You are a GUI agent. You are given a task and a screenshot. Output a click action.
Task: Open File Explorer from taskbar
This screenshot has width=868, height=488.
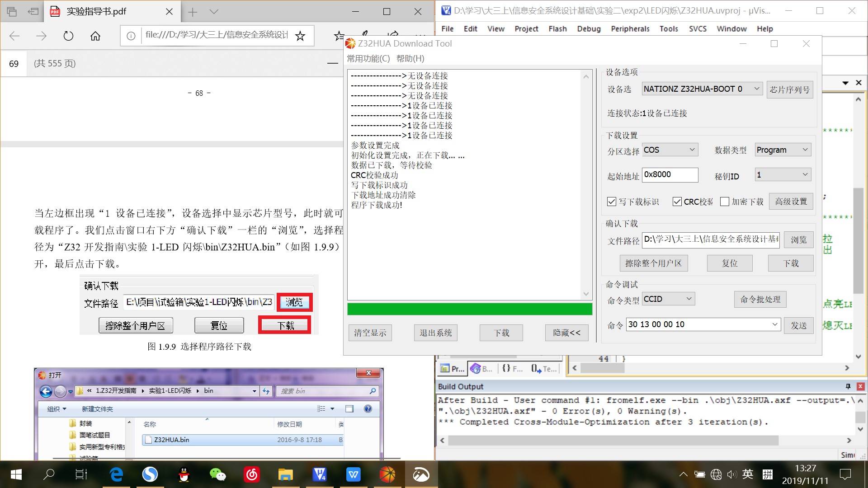(286, 474)
